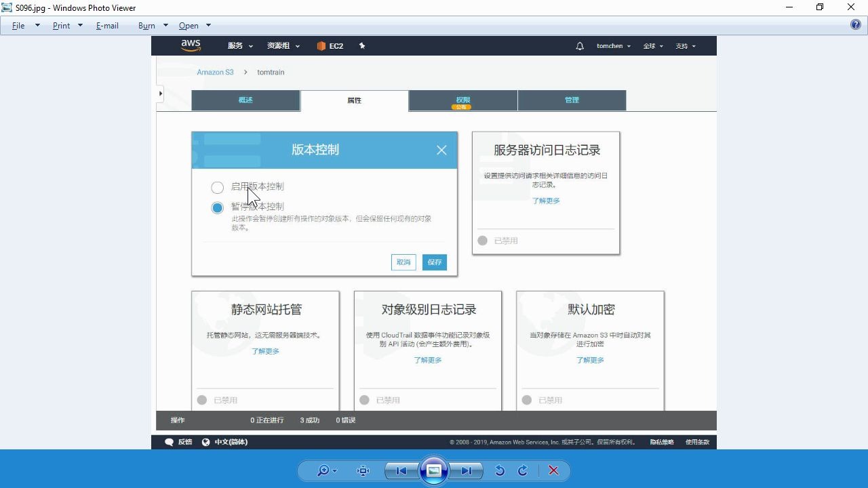Click the pushpin icon next to EC2
This screenshot has height=488, width=868.
point(361,45)
